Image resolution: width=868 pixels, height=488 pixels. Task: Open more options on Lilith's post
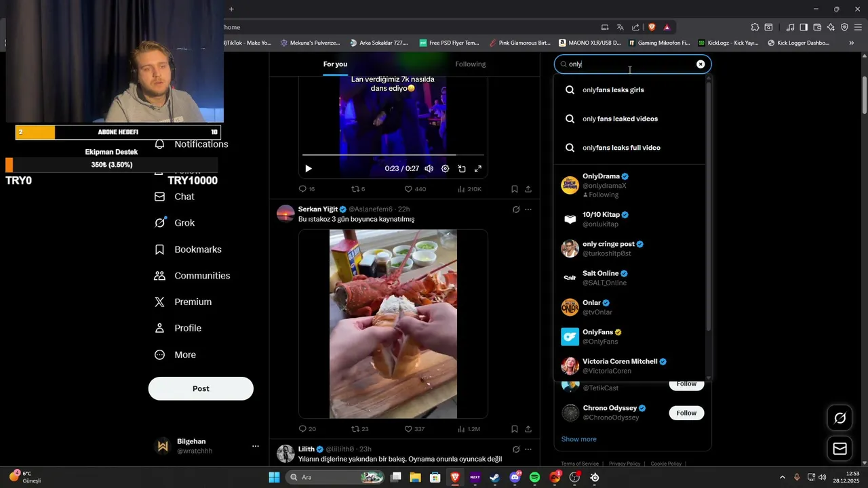coord(528,449)
